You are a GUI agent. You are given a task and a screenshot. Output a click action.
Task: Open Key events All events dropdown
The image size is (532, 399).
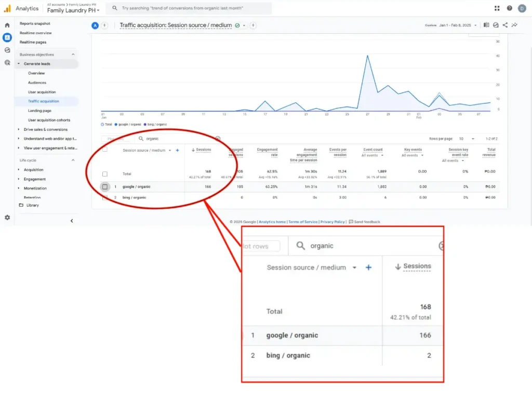point(412,155)
